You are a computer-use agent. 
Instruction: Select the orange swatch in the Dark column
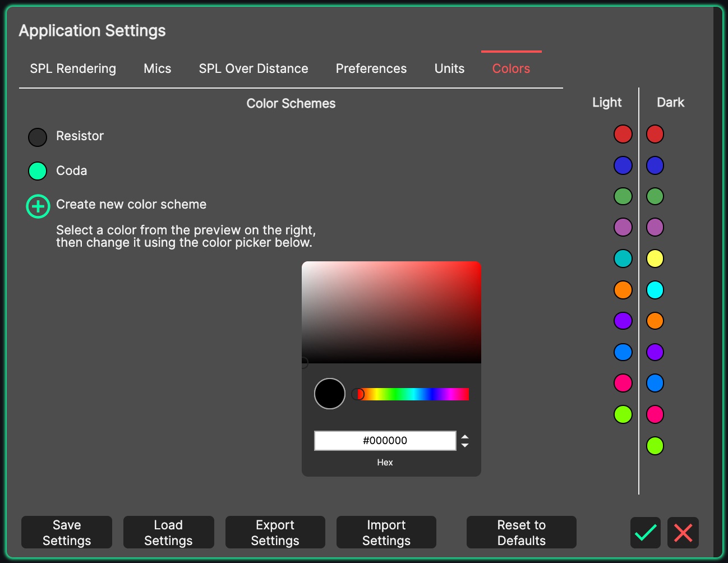tap(655, 321)
